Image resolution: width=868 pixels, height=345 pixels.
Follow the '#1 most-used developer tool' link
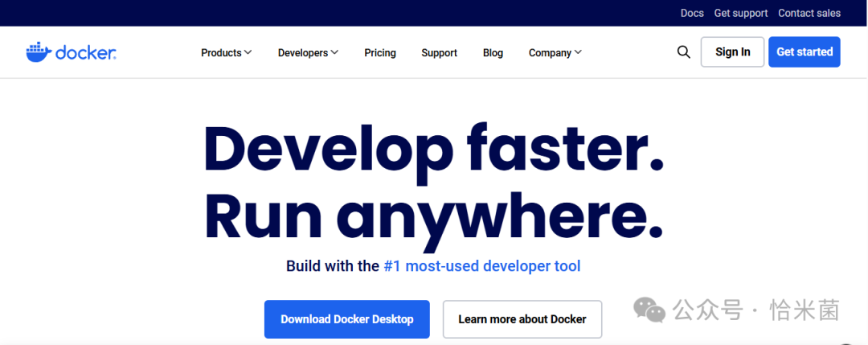click(482, 266)
